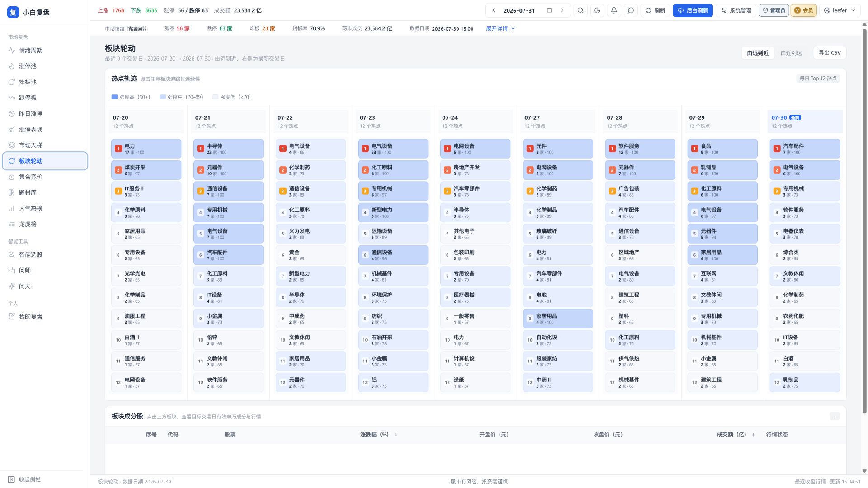Viewport: 868px width, 488px height.
Task: Click page vertical scrollbar
Action: tap(864, 221)
